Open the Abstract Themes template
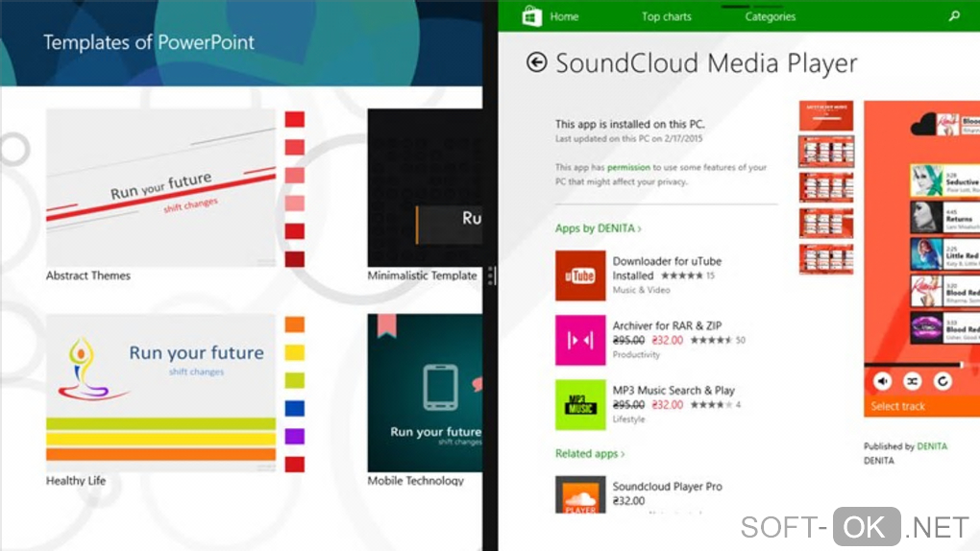The height and width of the screenshot is (551, 980). [x=160, y=187]
